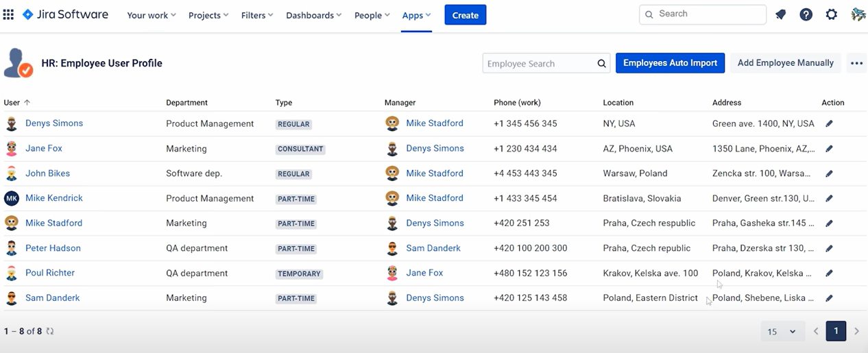Edit Jane Fox row with pencil icon
Image resolution: width=868 pixels, height=353 pixels.
pos(829,149)
